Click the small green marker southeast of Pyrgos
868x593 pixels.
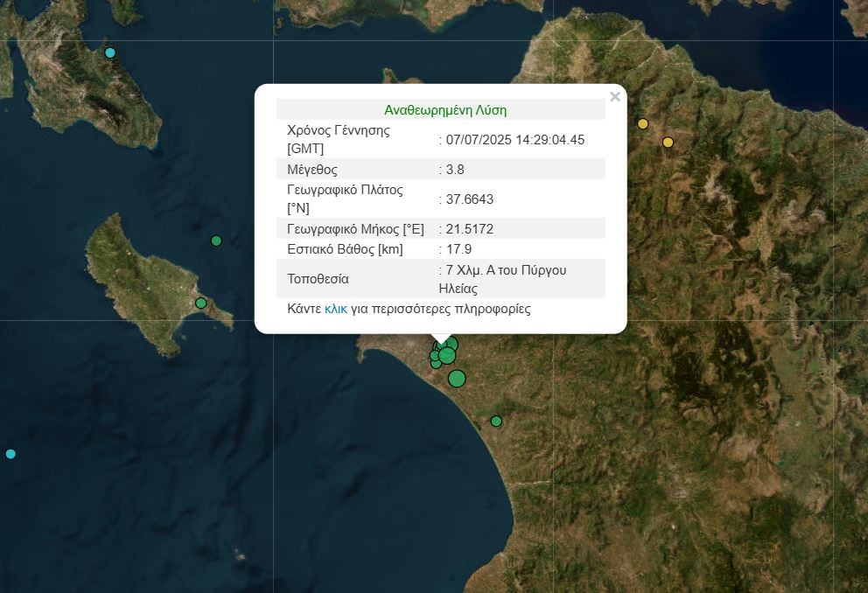496,422
